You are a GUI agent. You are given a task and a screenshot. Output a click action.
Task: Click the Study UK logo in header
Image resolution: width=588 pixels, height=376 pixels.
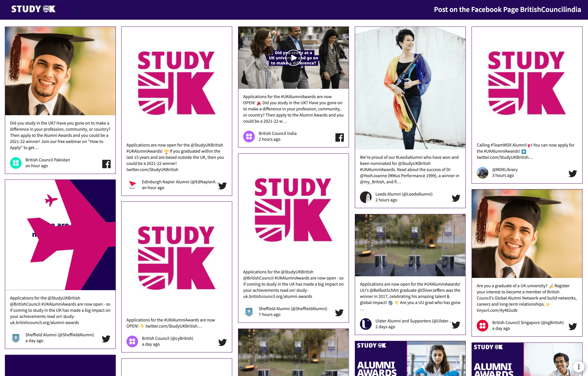33,9
